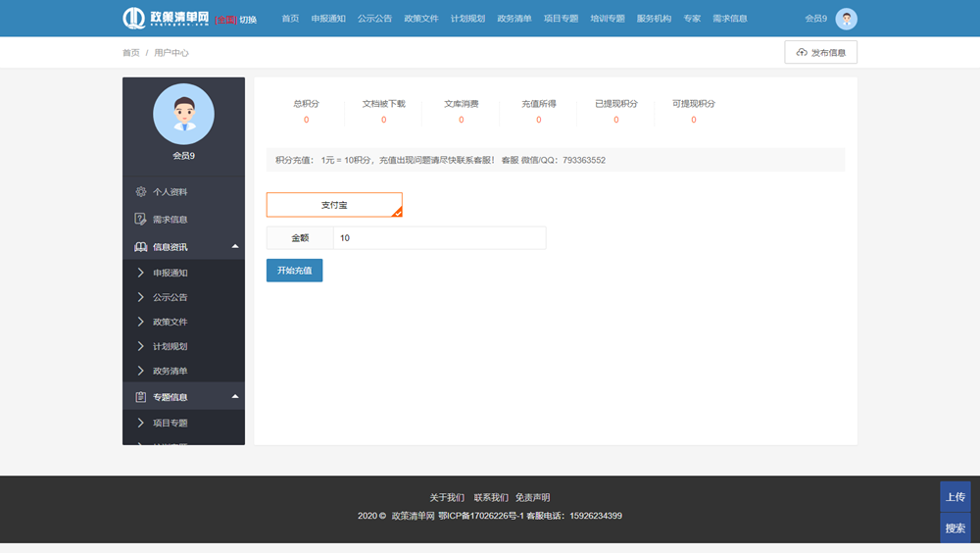The height and width of the screenshot is (553, 980).
Task: Click the floating 搜索 button
Action: 955,528
